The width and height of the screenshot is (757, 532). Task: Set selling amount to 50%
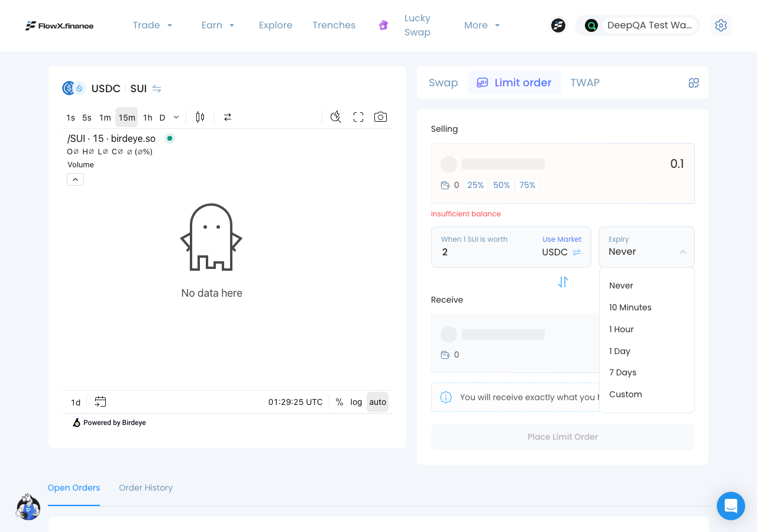pyautogui.click(x=502, y=185)
